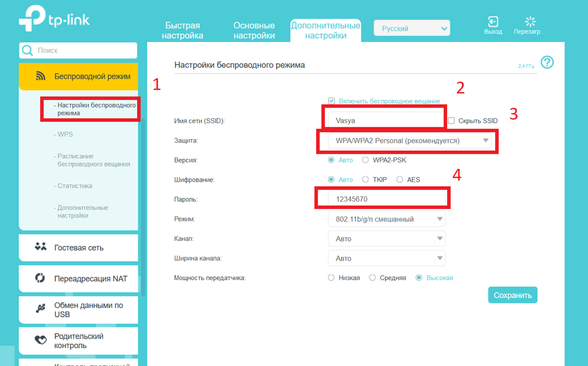
Task: Enable the Скрыть SSID checkbox
Action: click(451, 121)
